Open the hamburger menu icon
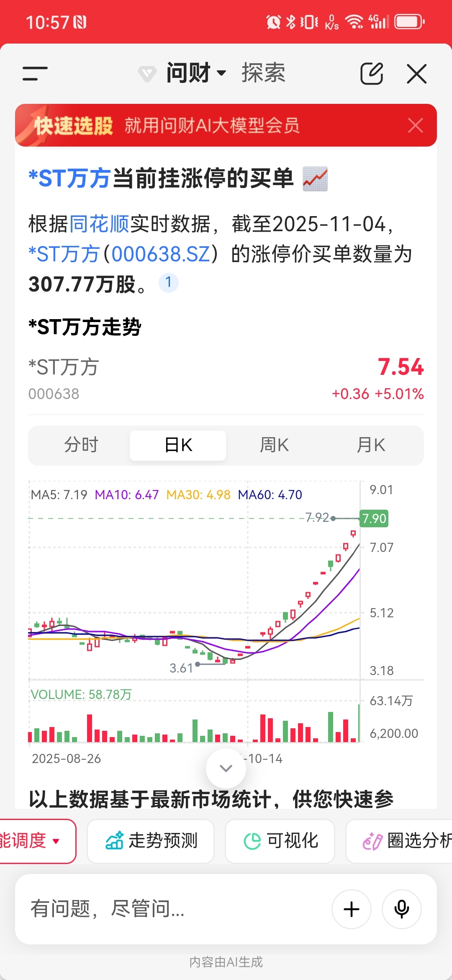 35,73
